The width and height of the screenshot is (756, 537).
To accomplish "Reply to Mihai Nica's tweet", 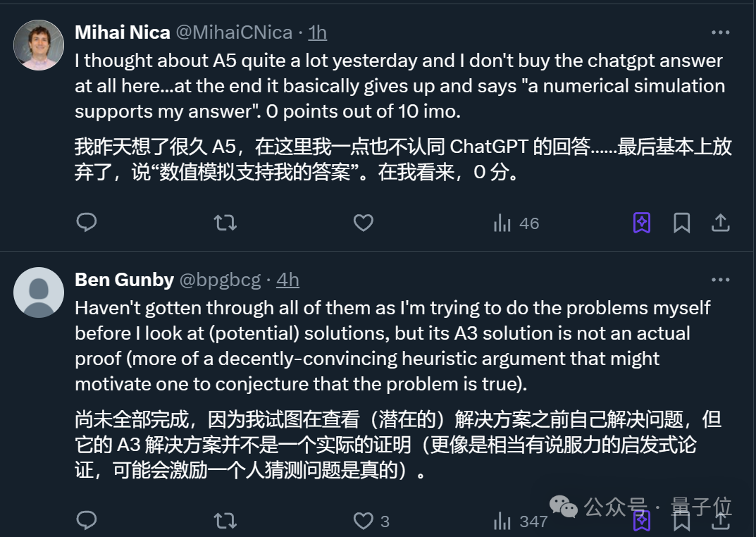I will pos(87,223).
